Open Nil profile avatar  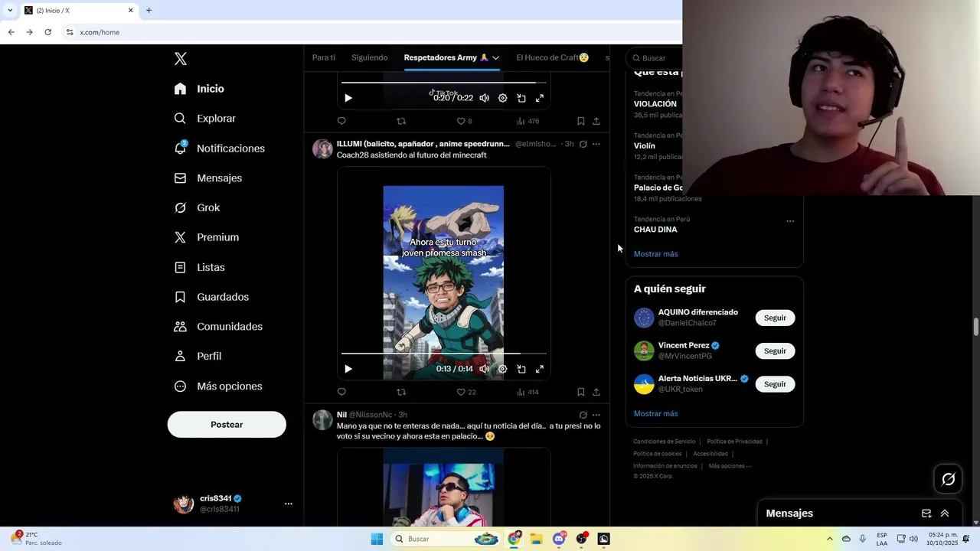coord(322,420)
